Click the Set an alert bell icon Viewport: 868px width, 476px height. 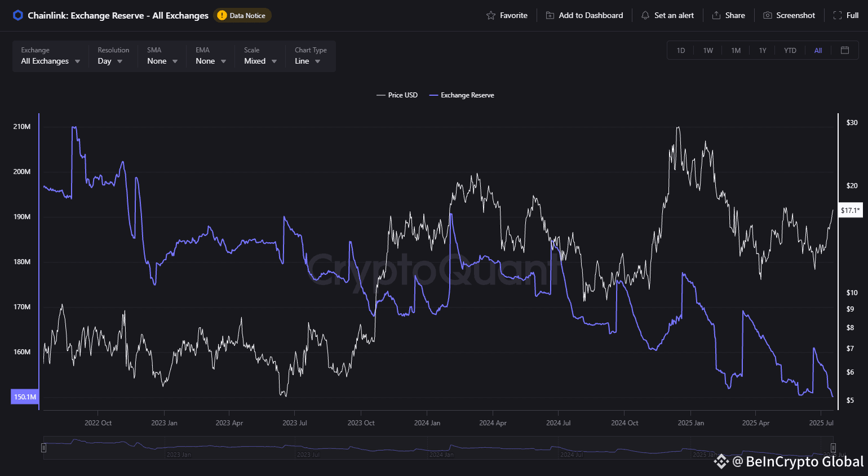[645, 15]
